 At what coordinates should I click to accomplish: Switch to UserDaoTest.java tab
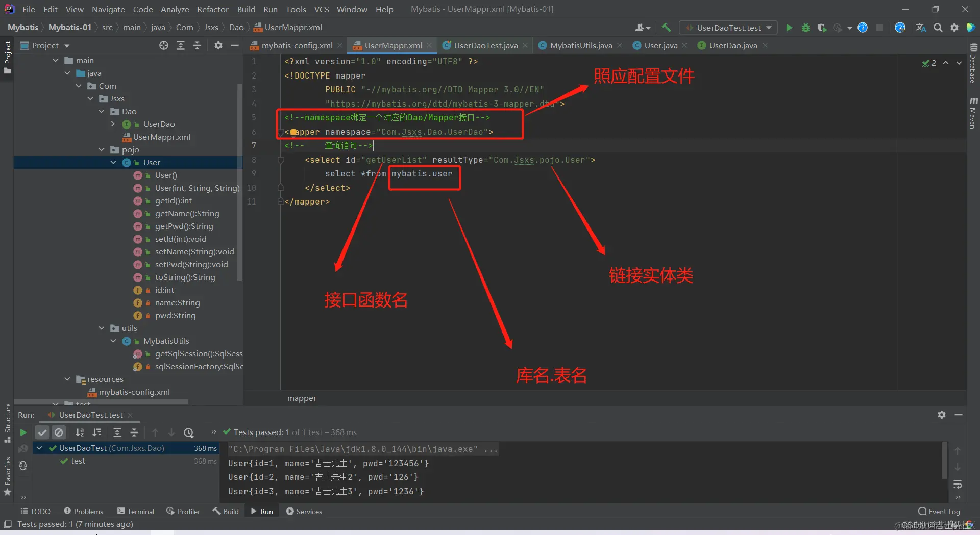coord(485,45)
